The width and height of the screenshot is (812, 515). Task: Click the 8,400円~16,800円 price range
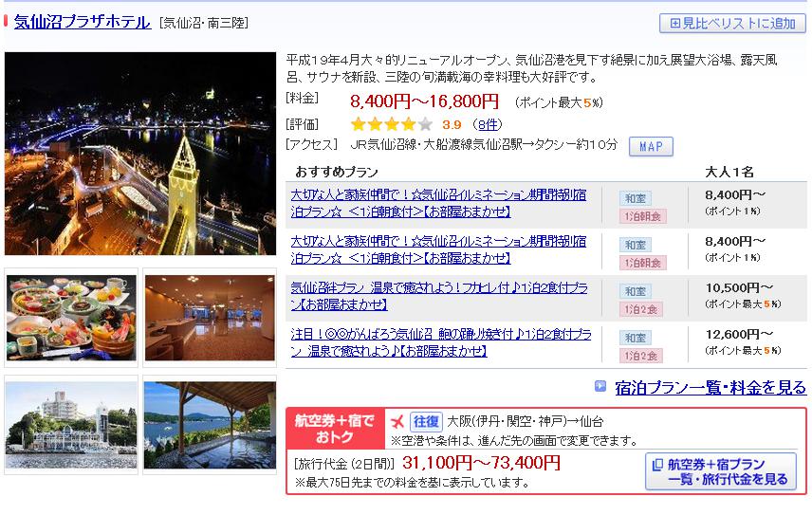tap(425, 101)
